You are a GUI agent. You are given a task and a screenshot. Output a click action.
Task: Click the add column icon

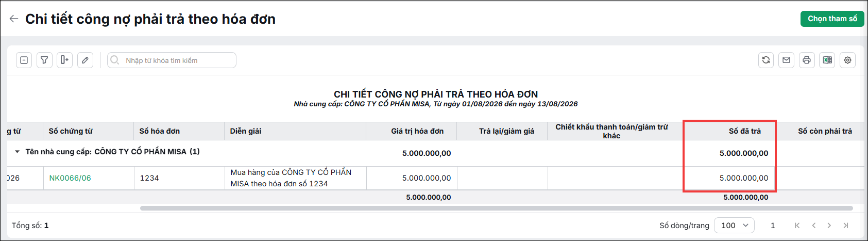click(64, 60)
